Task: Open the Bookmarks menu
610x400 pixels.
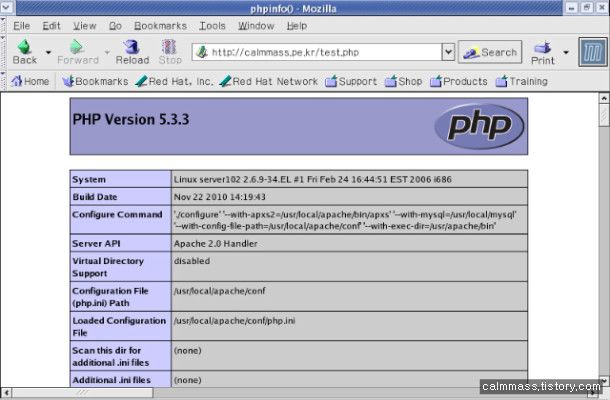Action: [160, 26]
